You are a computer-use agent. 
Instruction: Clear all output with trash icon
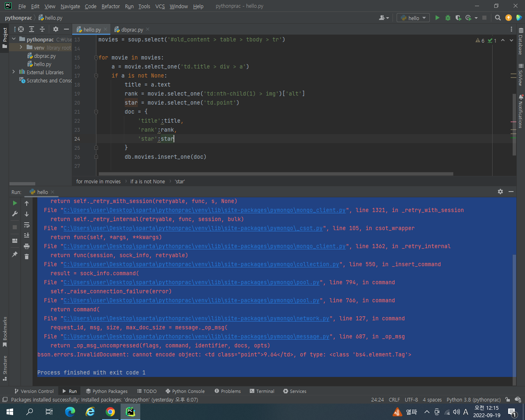tap(27, 256)
